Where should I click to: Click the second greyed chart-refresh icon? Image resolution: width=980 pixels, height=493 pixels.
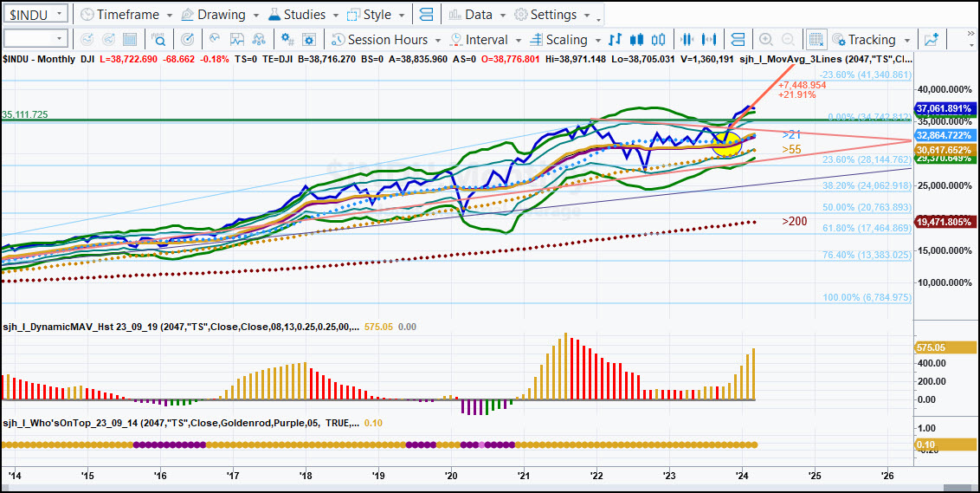coord(108,39)
